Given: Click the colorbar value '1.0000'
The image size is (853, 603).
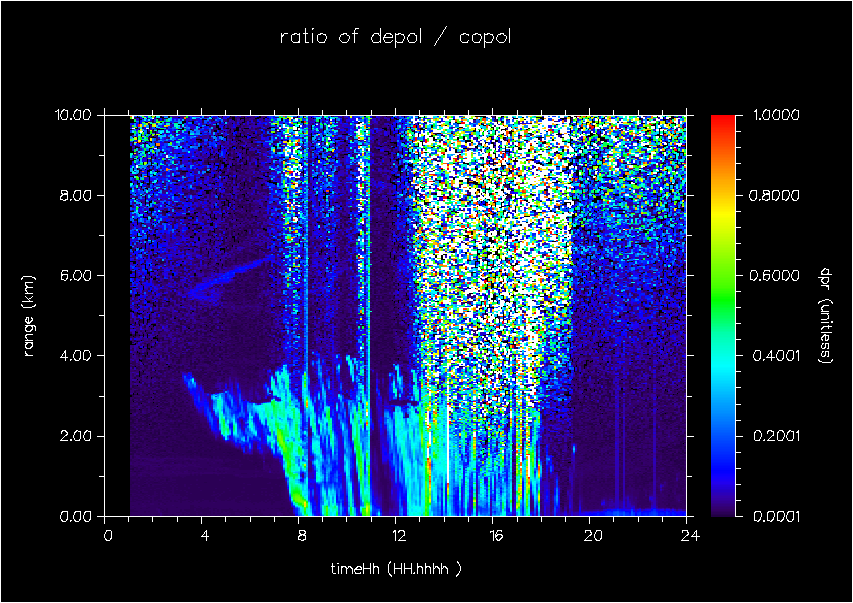Looking at the screenshot, I should [776, 115].
